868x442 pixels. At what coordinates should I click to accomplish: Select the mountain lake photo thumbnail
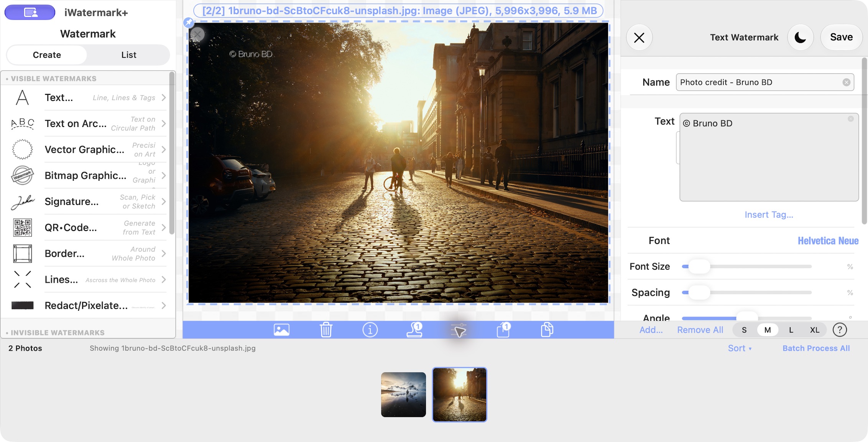click(403, 394)
